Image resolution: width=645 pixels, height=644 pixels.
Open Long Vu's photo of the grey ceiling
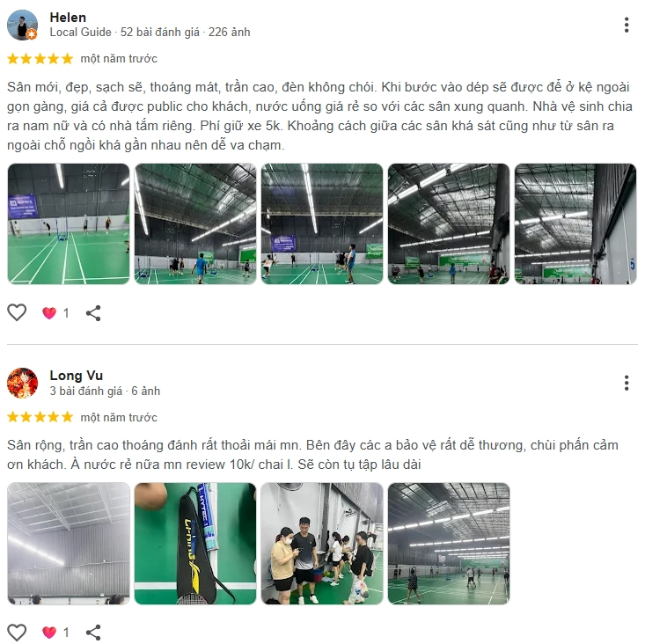click(x=69, y=544)
